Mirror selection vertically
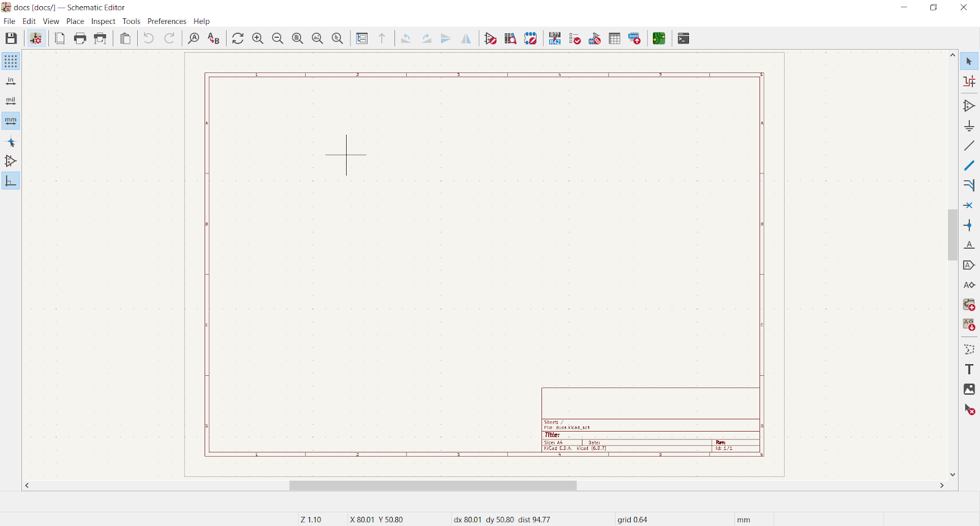The image size is (980, 526). click(x=446, y=39)
